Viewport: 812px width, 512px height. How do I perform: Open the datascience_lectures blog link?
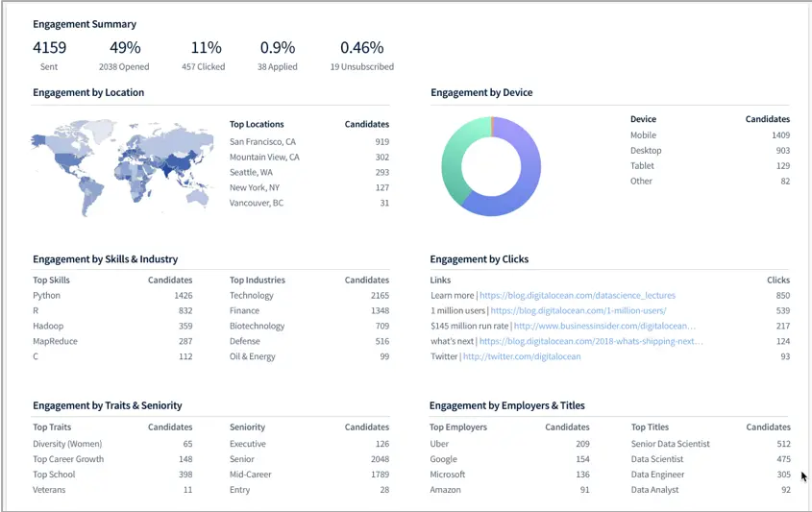578,295
